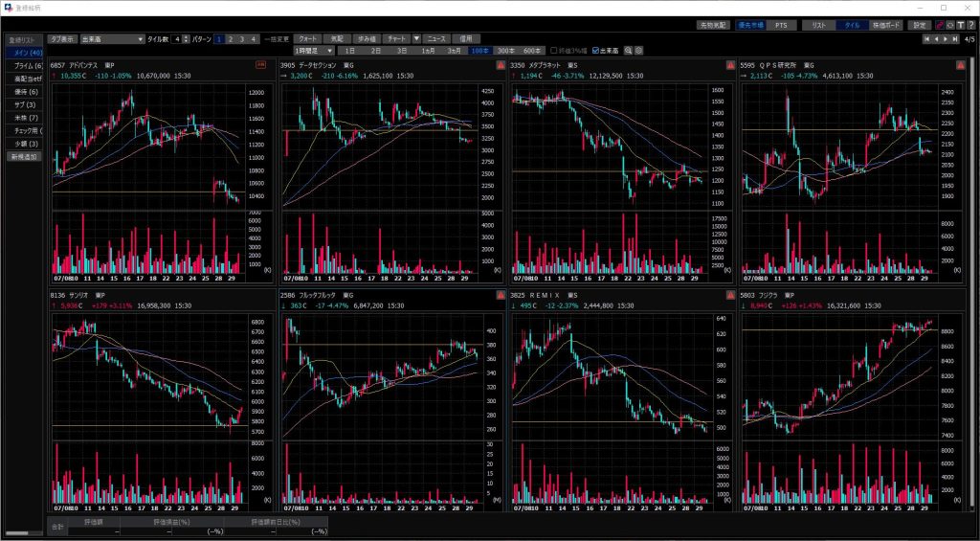Increase the タイル数 stepper value

point(186,36)
